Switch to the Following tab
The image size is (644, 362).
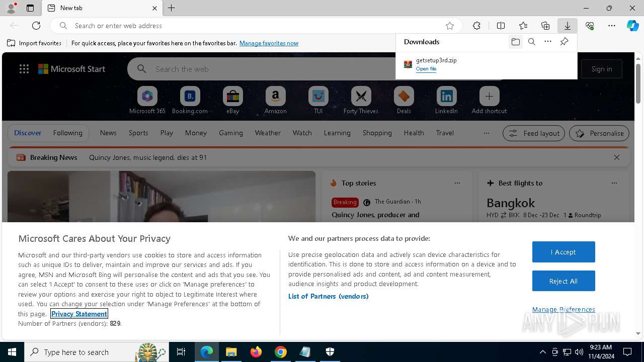point(67,133)
